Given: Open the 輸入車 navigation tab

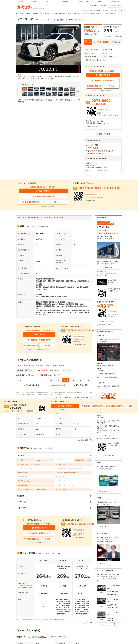Looking at the screenshot, I should 35,2.
